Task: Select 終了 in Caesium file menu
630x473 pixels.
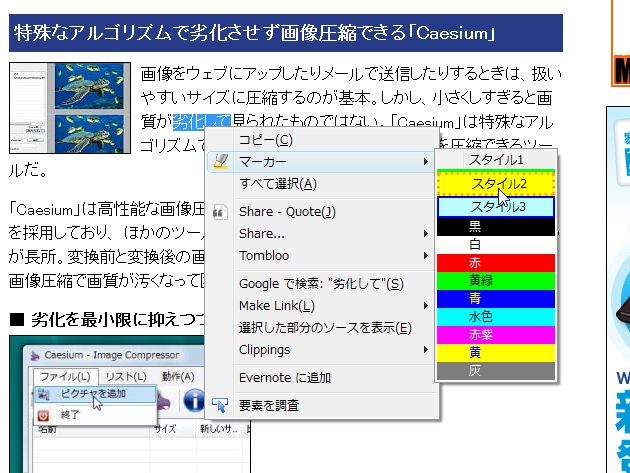Action: (x=95, y=415)
